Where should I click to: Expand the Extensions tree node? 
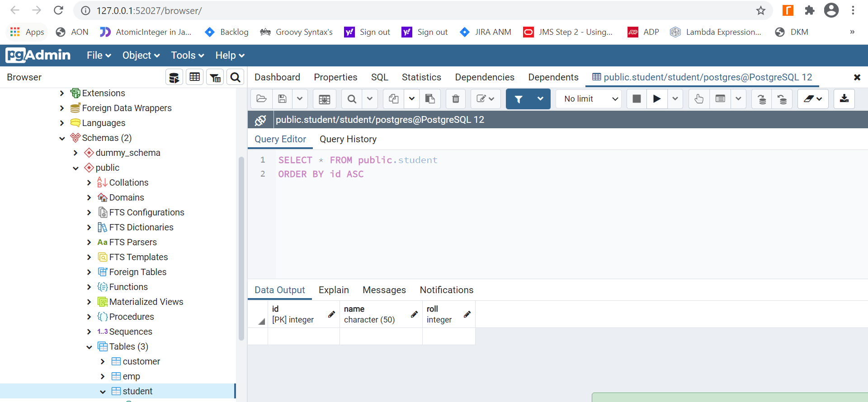point(62,93)
